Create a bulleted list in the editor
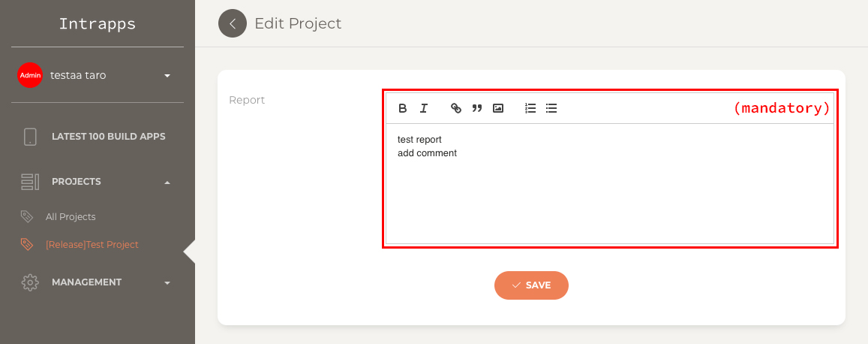The height and width of the screenshot is (344, 868). (551, 109)
